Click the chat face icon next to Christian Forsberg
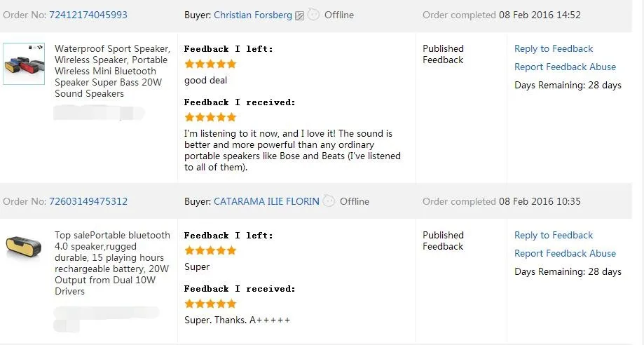Image resolution: width=644 pixels, height=345 pixels. click(313, 15)
